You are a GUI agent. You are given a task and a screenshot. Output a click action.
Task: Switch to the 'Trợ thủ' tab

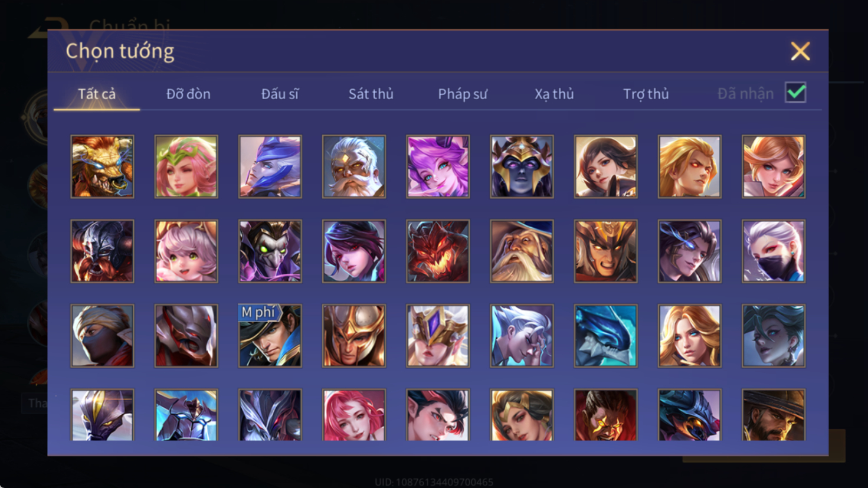[x=646, y=94]
